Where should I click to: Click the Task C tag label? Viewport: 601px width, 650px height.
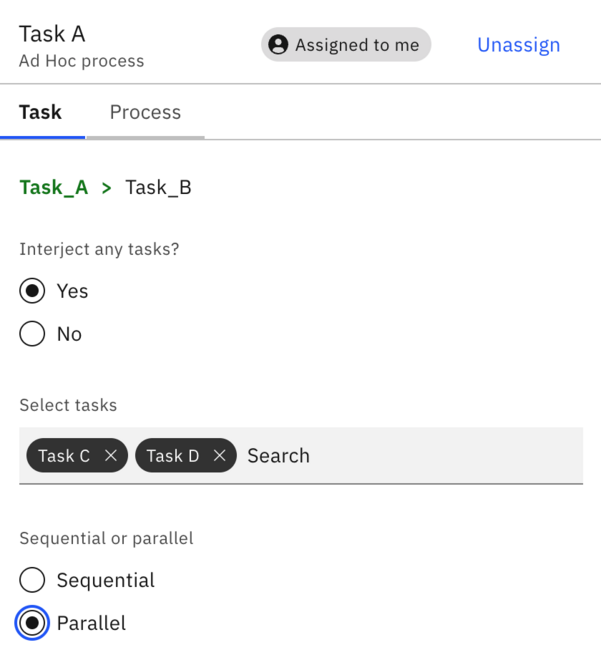tap(64, 456)
